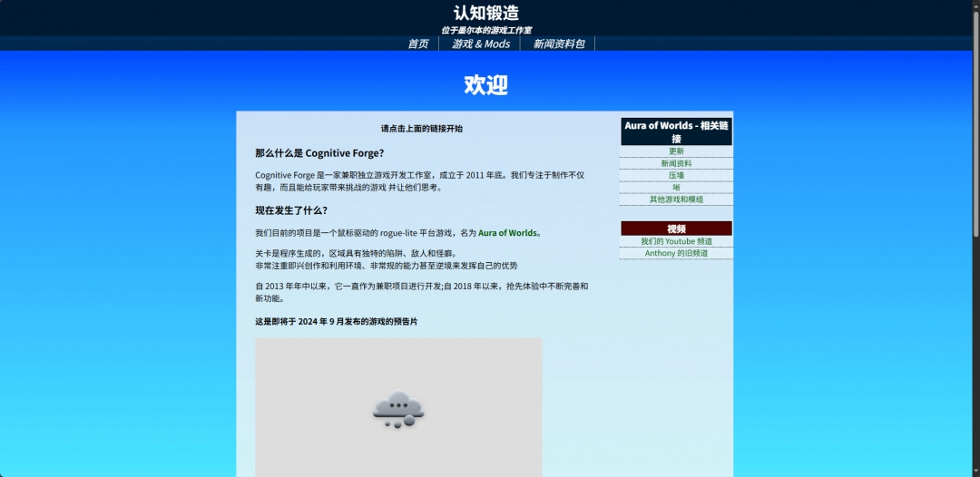Image resolution: width=980 pixels, height=477 pixels.
Task: Click the 认知锻造 site title
Action: point(486,13)
